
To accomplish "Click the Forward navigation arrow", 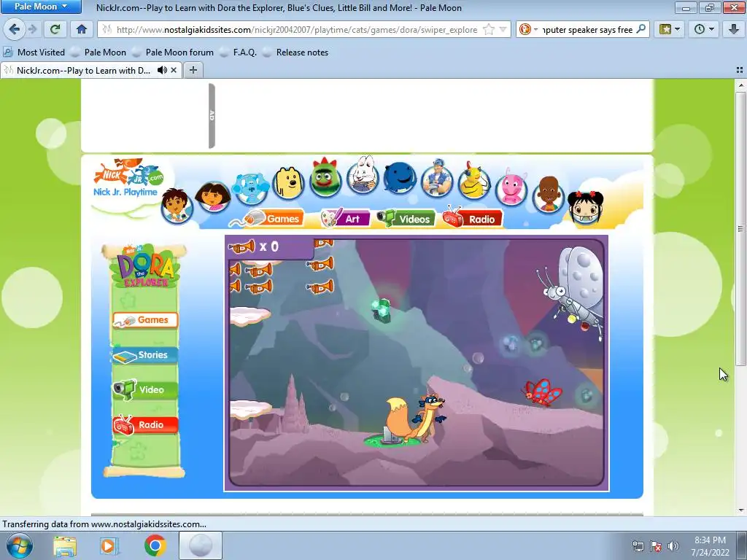I will (x=32, y=29).
